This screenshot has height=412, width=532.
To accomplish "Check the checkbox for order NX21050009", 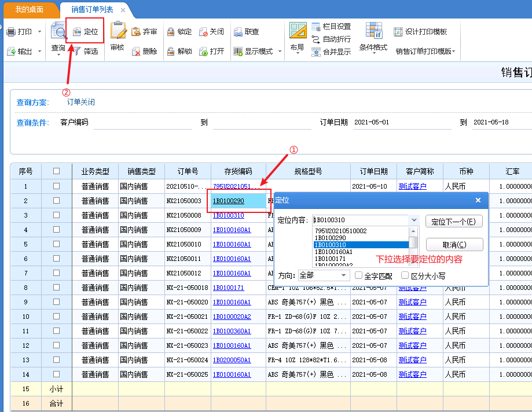I will coord(56,230).
